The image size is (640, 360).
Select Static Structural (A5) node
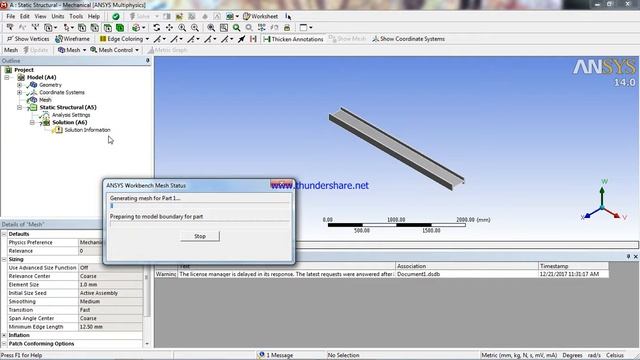[x=68, y=107]
